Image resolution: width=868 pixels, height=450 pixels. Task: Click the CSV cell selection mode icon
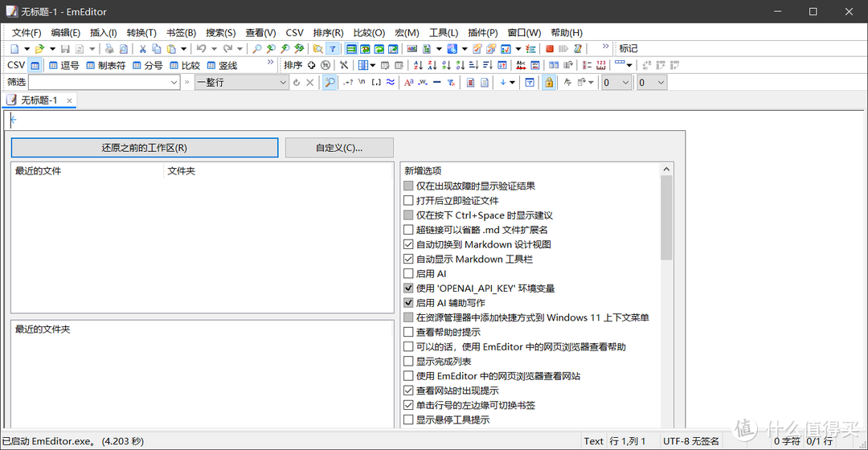click(35, 65)
